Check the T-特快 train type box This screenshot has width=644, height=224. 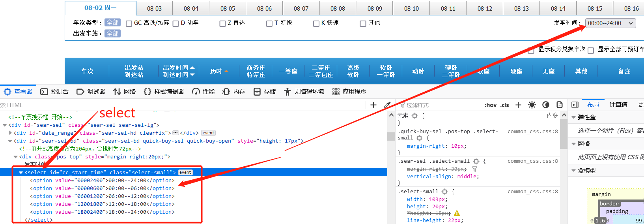(x=269, y=24)
